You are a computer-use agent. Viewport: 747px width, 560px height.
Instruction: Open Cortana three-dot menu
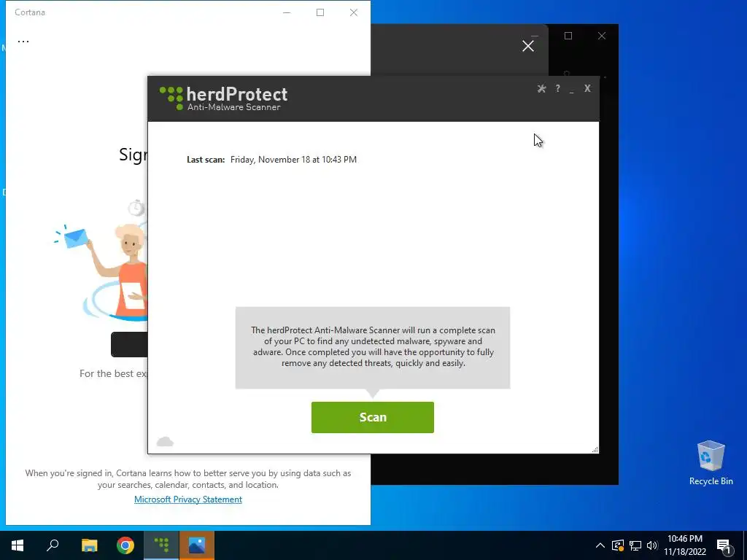(x=23, y=41)
